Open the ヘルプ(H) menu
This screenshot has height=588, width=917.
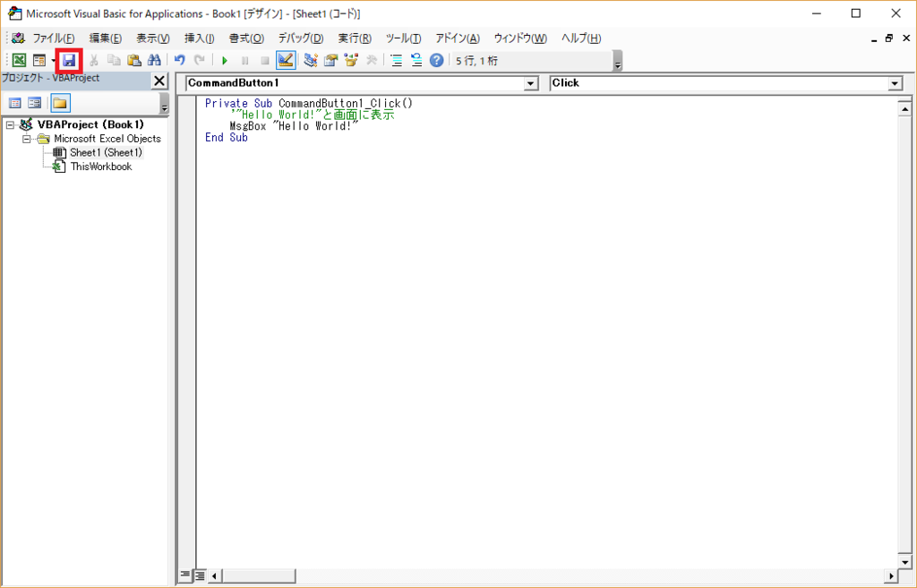point(581,38)
